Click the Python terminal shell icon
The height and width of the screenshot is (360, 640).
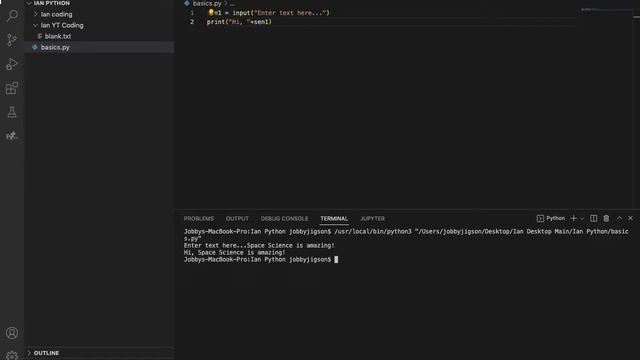(x=540, y=218)
